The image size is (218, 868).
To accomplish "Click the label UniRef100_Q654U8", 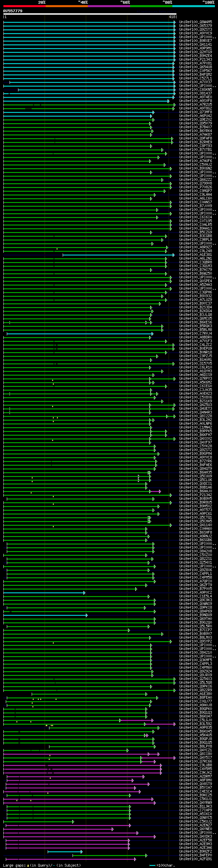I will 196,67.
